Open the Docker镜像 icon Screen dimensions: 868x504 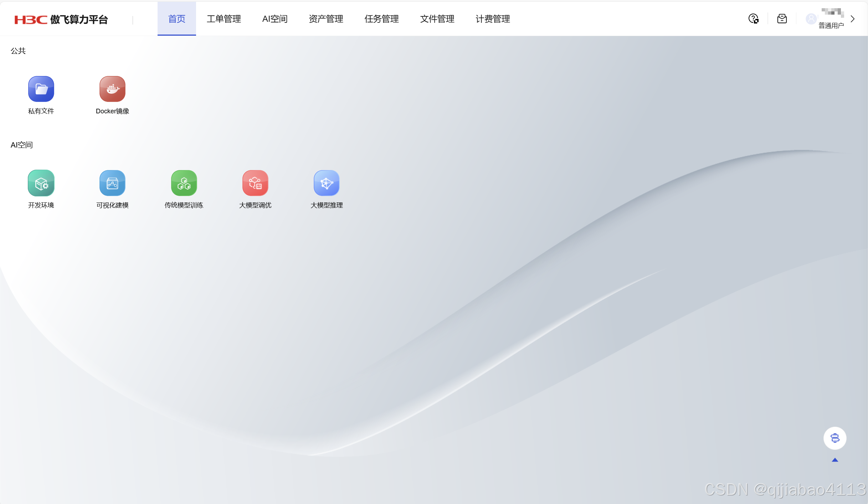click(112, 89)
